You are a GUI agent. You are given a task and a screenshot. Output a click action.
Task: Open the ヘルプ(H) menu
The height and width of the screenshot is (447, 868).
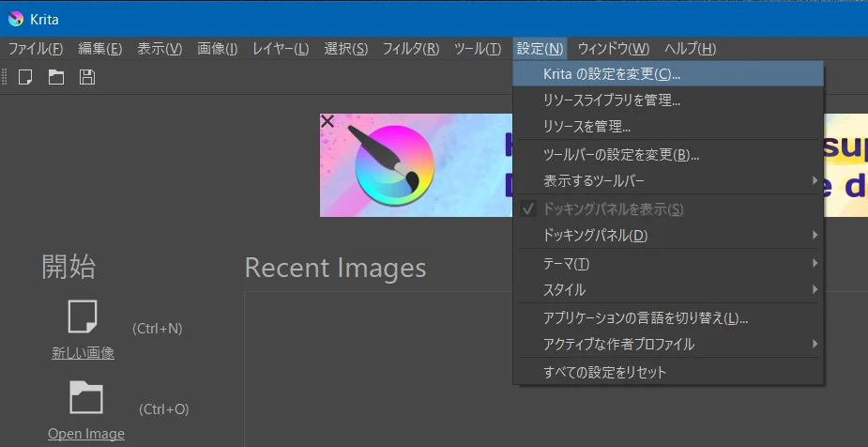(690, 49)
